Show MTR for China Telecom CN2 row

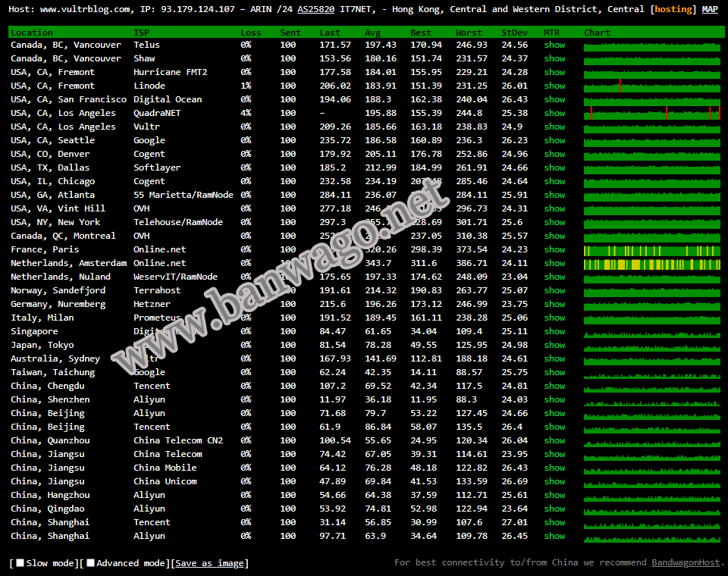point(554,440)
